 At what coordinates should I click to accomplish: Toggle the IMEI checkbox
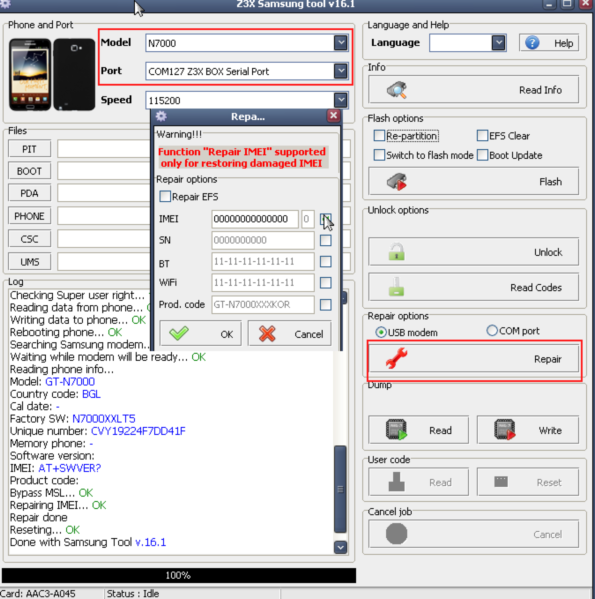point(325,219)
